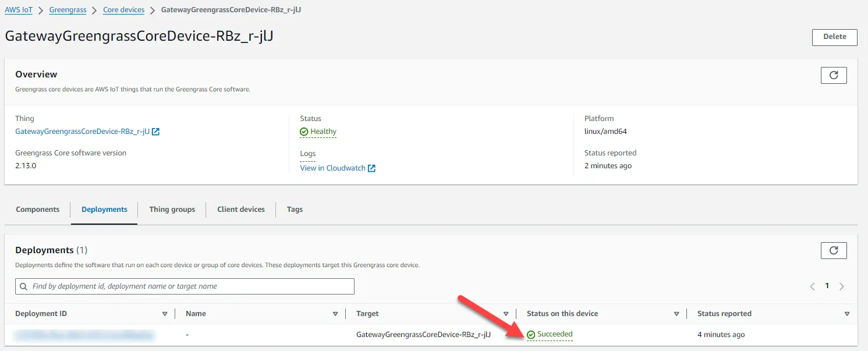The width and height of the screenshot is (868, 351).
Task: Click the Succeeded status check icon
Action: 531,335
